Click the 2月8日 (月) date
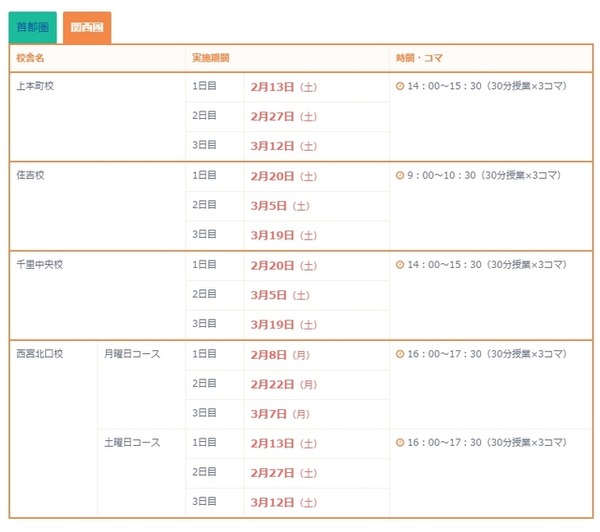 pos(280,355)
